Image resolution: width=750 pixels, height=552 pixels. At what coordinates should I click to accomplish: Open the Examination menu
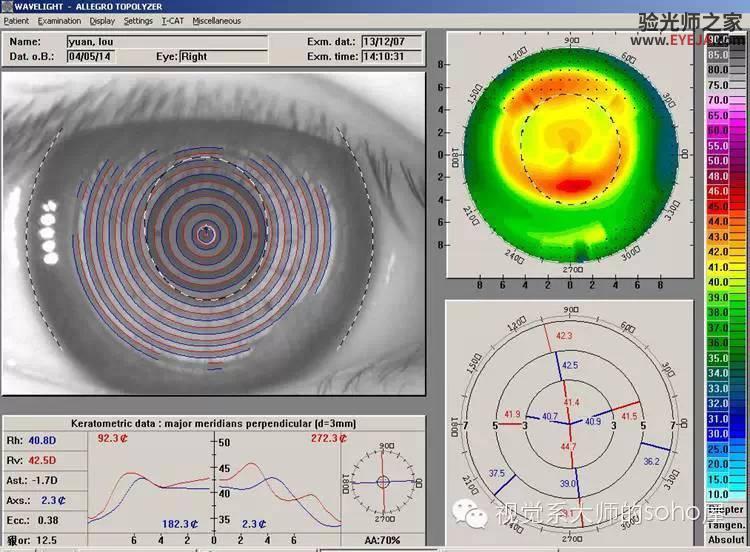59,21
